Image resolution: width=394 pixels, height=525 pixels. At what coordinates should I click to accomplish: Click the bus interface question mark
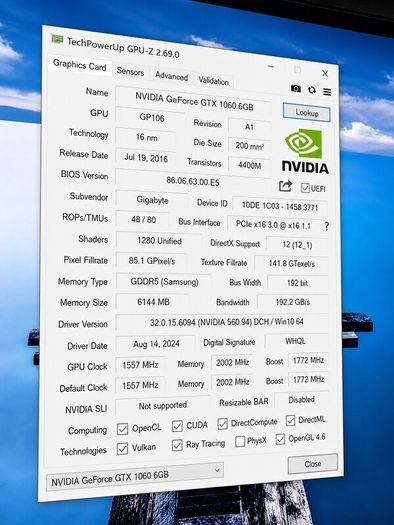[x=326, y=226]
